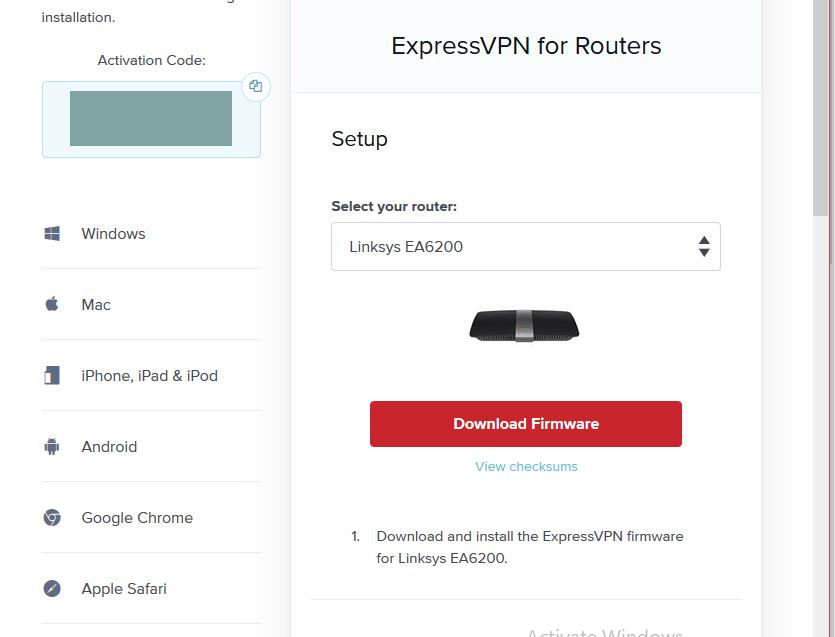Viewport: 835px width, 637px height.
Task: Select Apple Safari from the platform list
Action: [x=125, y=588]
